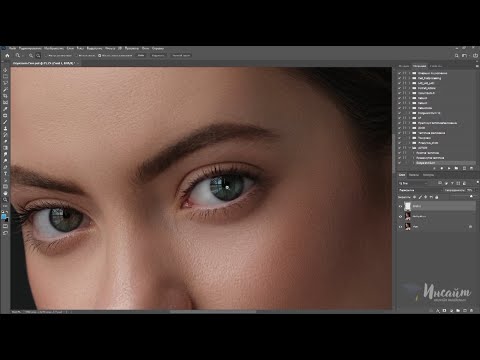Expand the first action set folder

(410, 73)
